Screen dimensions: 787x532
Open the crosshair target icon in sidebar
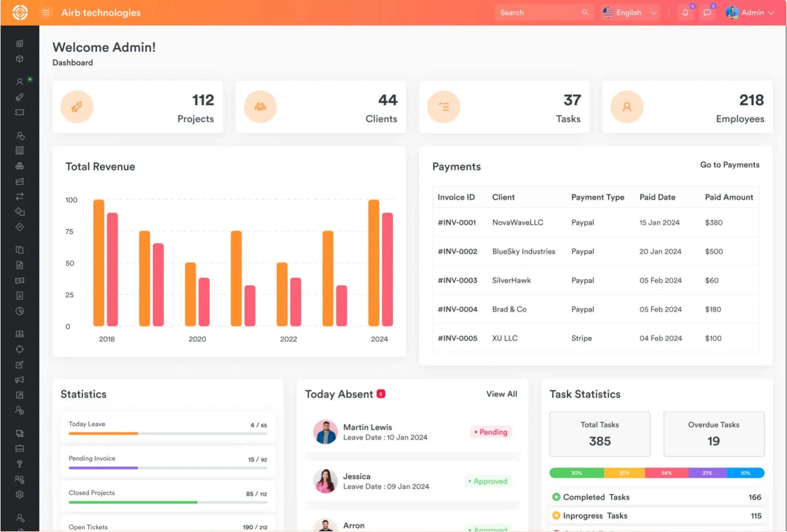click(20, 349)
